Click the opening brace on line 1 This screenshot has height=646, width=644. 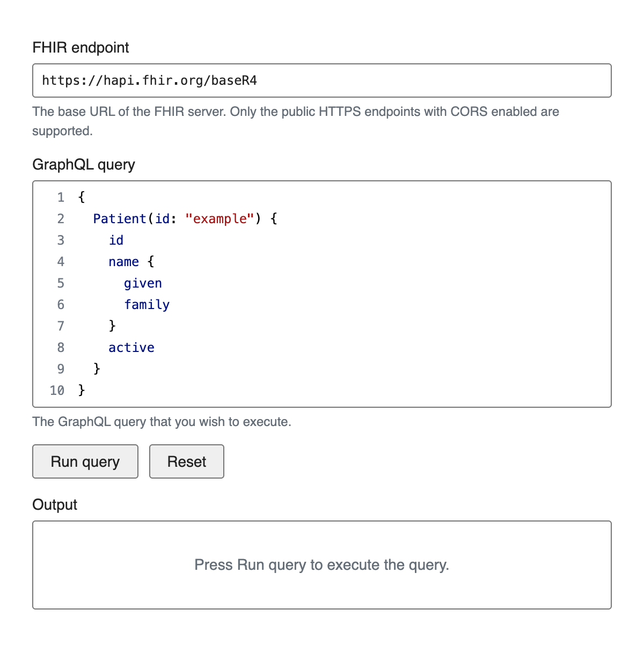82,197
